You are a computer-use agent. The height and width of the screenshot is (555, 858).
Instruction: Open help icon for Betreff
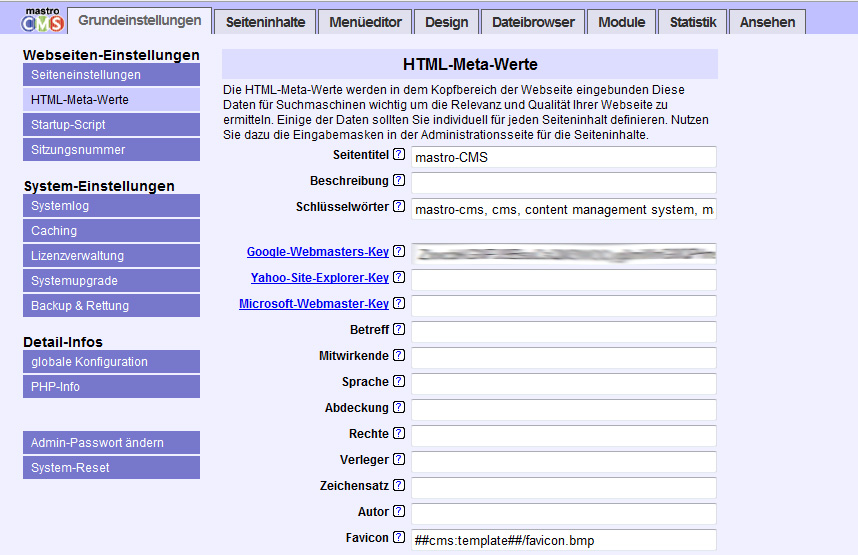point(399,329)
